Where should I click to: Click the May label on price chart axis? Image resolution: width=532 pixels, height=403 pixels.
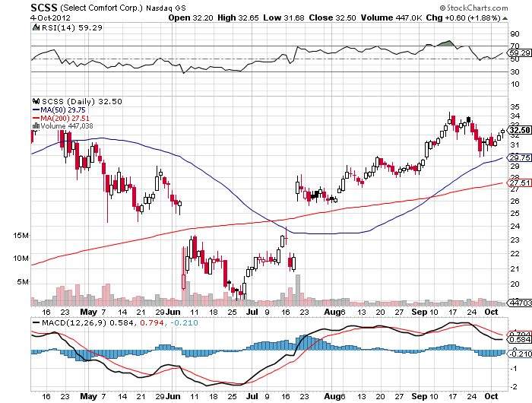coord(89,312)
